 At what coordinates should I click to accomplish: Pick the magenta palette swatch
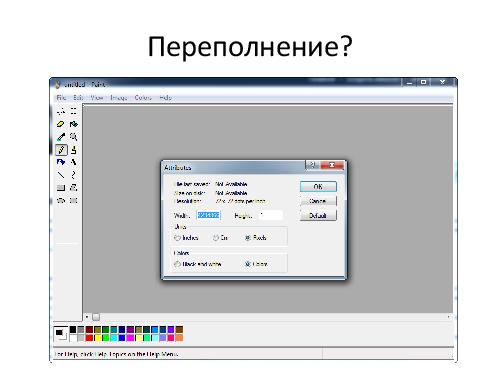click(130, 338)
